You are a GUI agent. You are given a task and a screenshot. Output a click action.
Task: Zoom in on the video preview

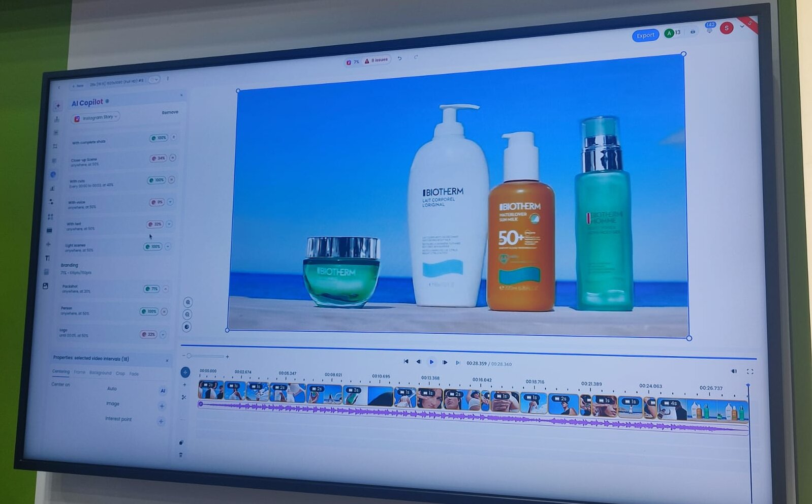tap(188, 302)
